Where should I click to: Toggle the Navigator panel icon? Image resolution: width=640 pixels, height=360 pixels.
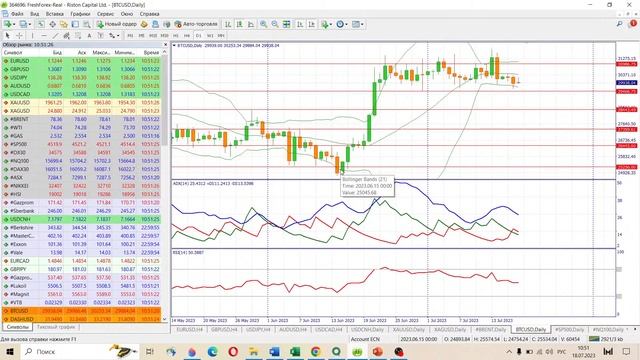(64, 24)
